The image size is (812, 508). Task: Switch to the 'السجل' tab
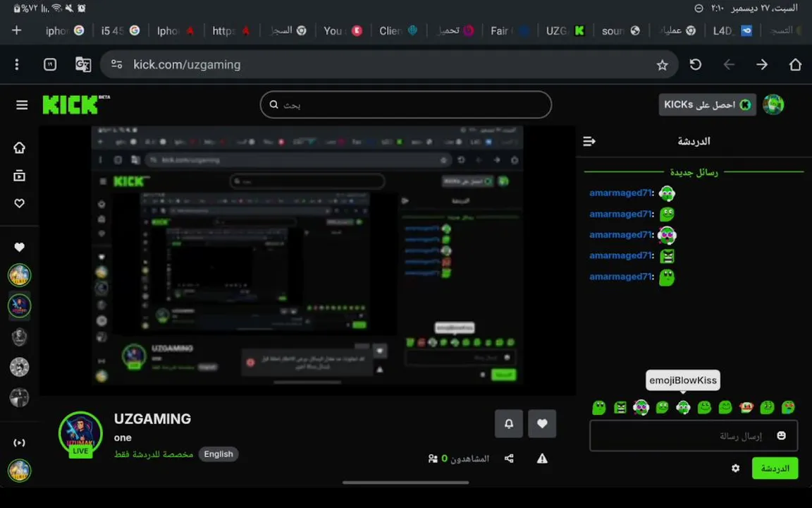pyautogui.click(x=288, y=30)
